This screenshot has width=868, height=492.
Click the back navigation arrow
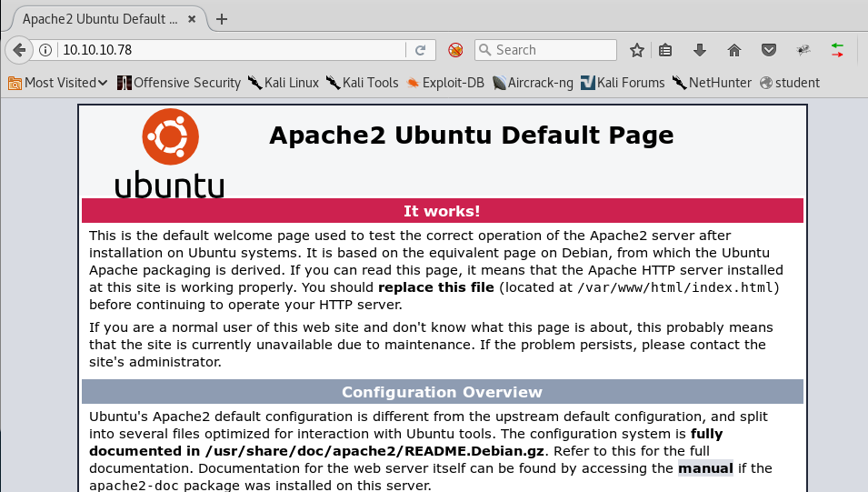(19, 50)
